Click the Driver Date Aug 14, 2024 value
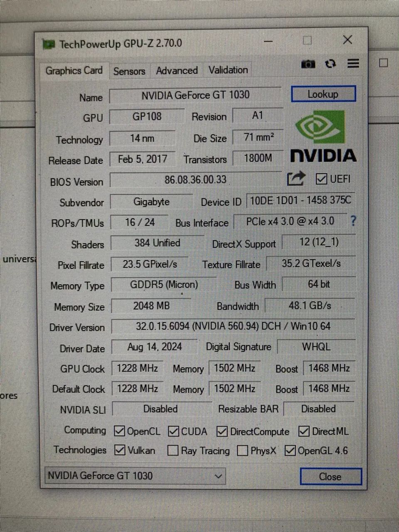 coord(155,347)
